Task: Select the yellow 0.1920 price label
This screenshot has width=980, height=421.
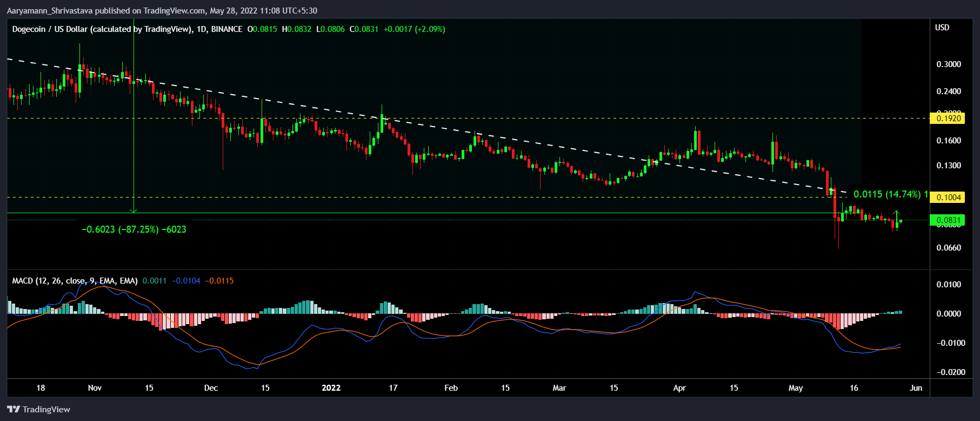Action: pyautogui.click(x=948, y=118)
